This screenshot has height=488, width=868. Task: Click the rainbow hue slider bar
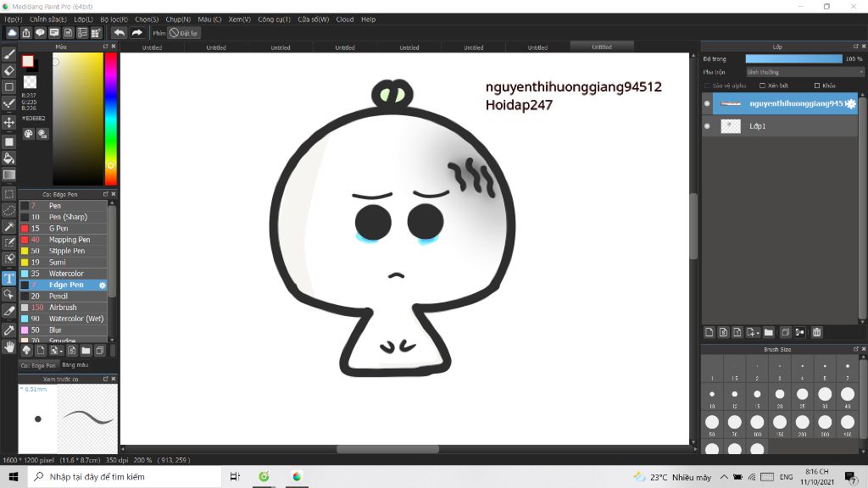(111, 119)
